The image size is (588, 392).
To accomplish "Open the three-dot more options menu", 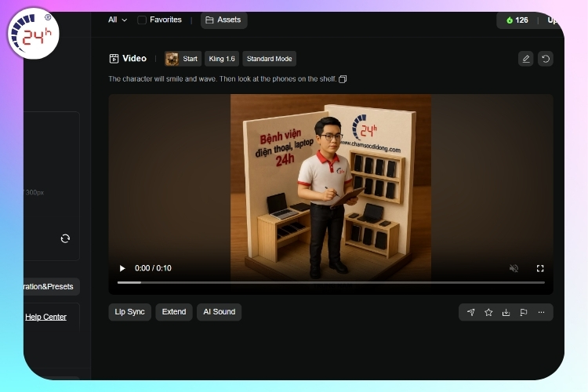I will coord(541,312).
